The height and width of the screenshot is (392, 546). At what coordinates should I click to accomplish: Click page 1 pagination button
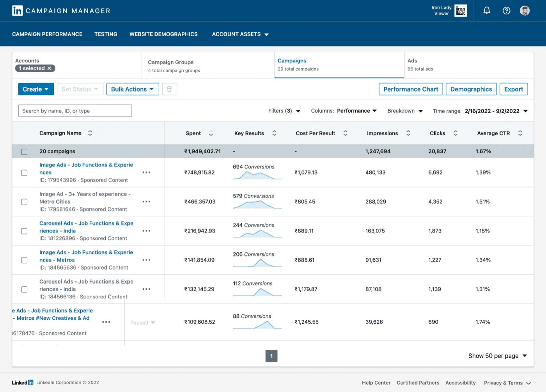point(271,356)
